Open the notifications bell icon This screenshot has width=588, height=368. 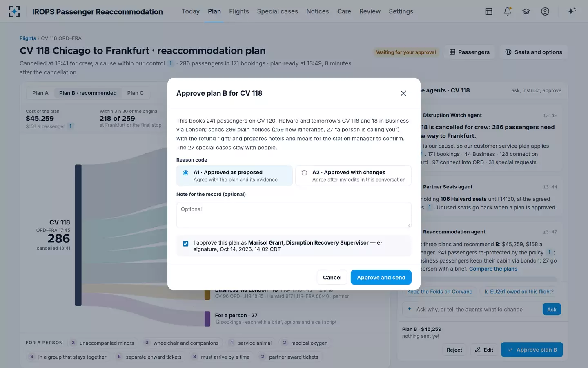pos(508,11)
